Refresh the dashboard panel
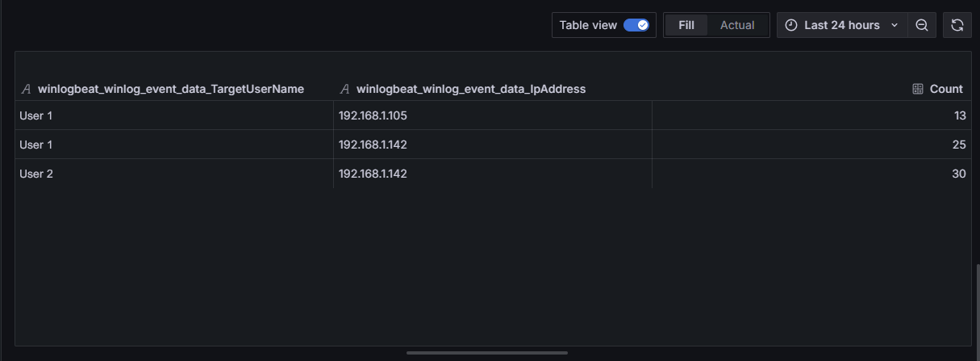Viewport: 980px width, 361px height. click(x=957, y=25)
